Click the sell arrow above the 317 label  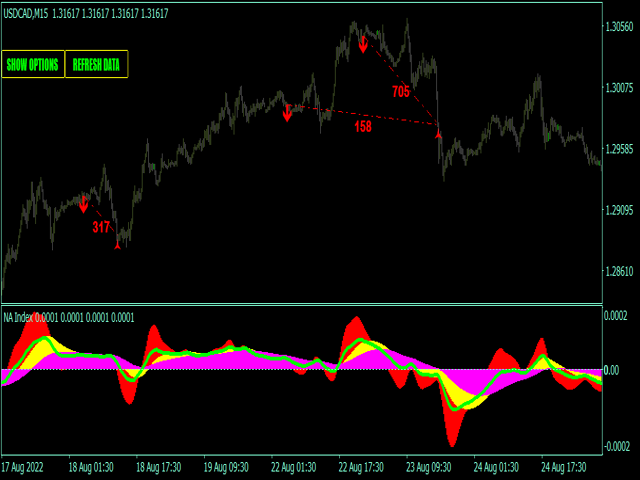(84, 204)
